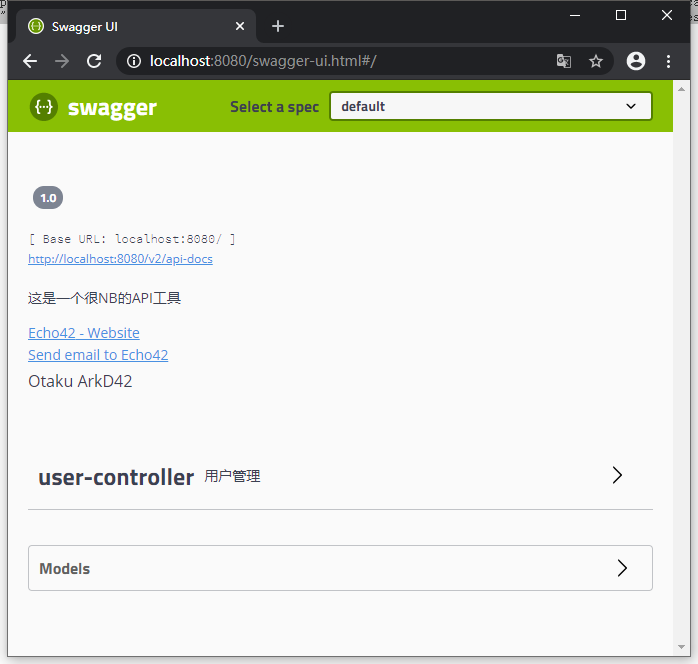The height and width of the screenshot is (664, 698).
Task: Click the browser forward arrow
Action: tap(62, 61)
